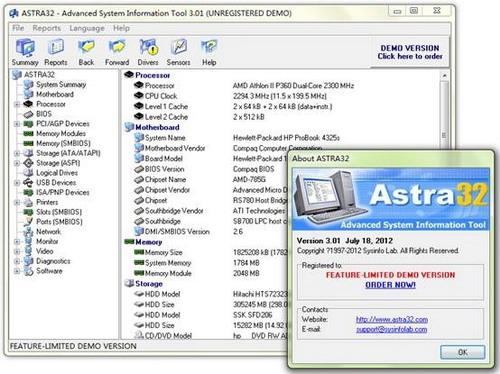500x374 pixels.
Task: Click the CPU Clock row icon
Action: tap(139, 96)
